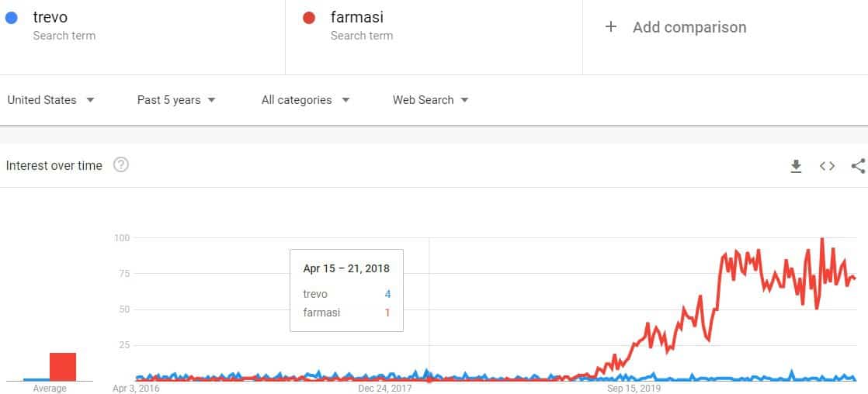This screenshot has height=394, width=868.
Task: Change the Web Search type dropdown
Action: click(431, 100)
